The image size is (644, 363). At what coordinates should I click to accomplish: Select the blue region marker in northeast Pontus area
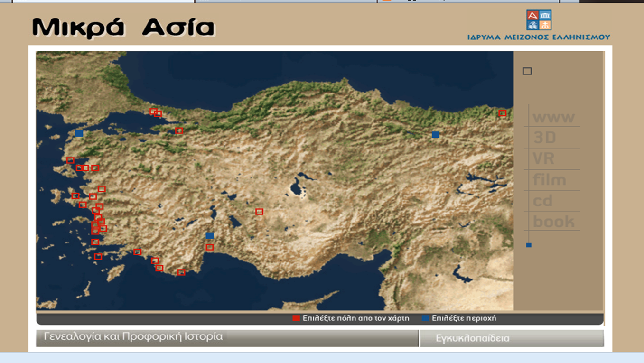pyautogui.click(x=436, y=135)
